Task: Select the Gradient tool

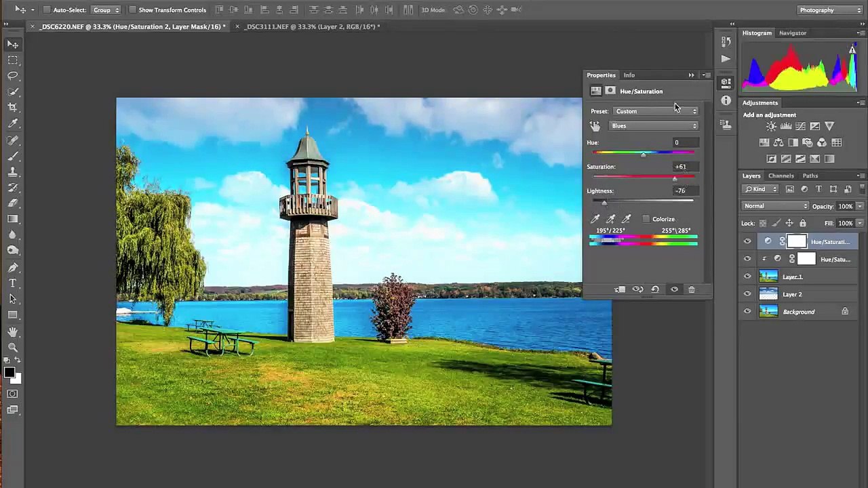Action: point(13,219)
